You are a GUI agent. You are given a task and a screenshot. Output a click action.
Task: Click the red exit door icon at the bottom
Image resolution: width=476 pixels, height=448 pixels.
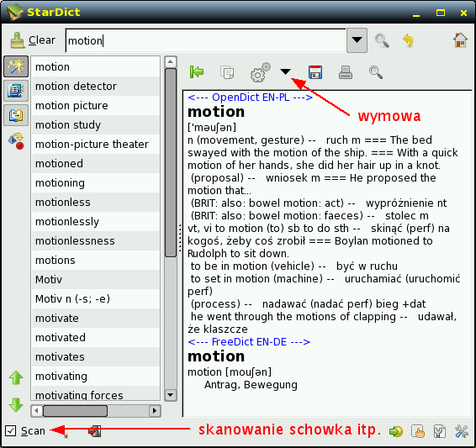tap(95, 430)
